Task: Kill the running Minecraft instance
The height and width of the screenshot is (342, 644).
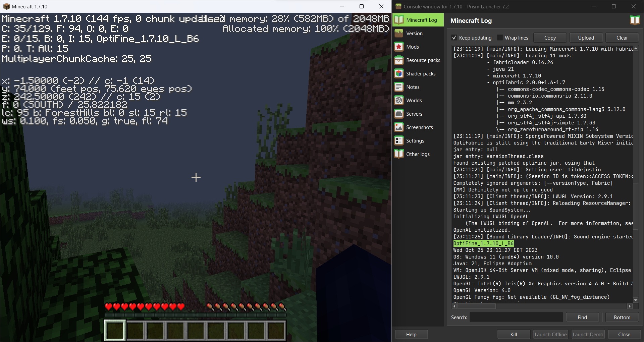Action: tap(513, 334)
